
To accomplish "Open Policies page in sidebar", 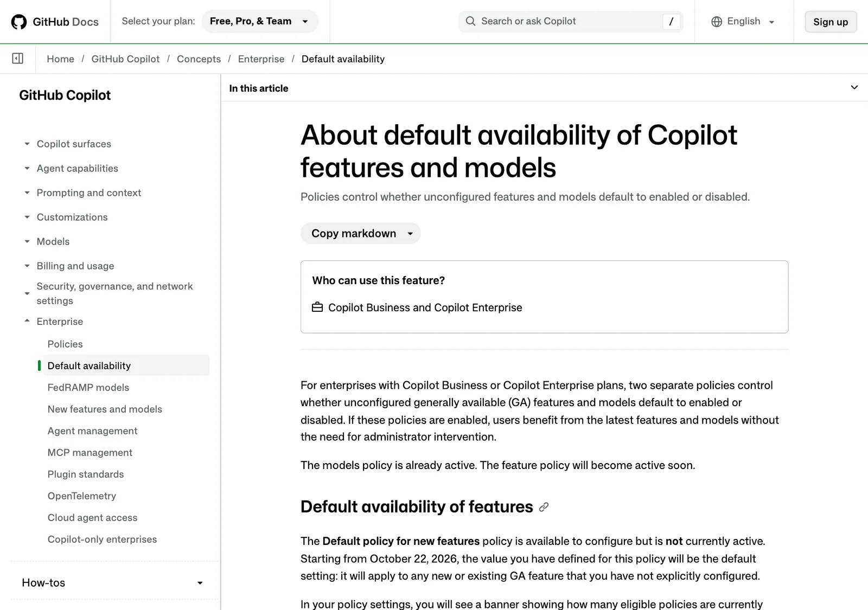I will 65,344.
